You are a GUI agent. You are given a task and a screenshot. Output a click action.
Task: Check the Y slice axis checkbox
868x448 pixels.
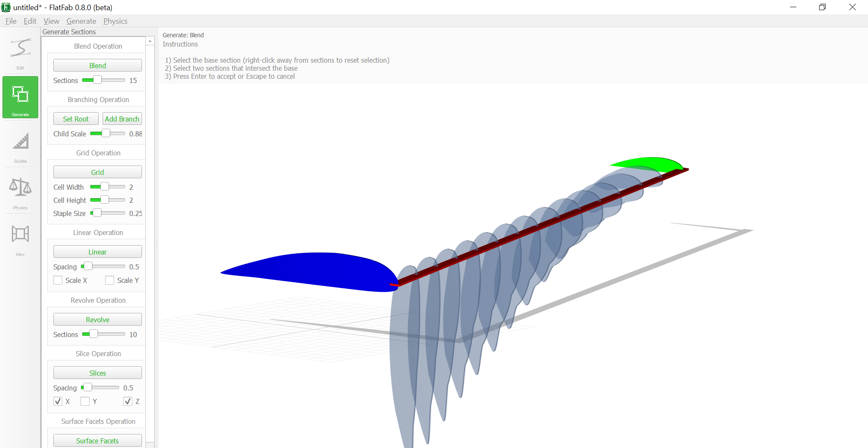coord(85,401)
